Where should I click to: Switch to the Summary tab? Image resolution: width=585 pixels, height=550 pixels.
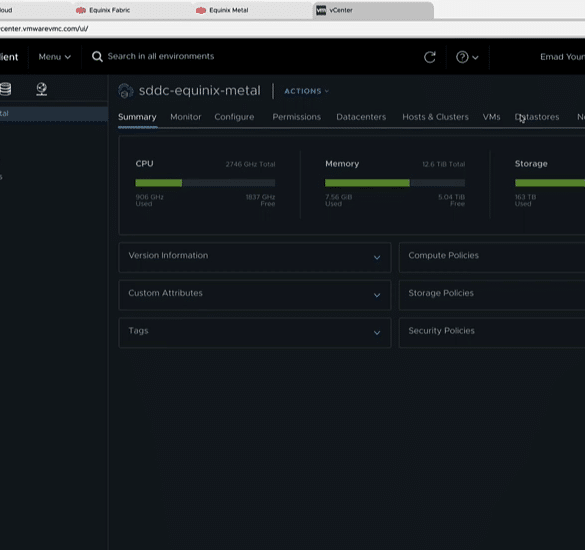(137, 117)
